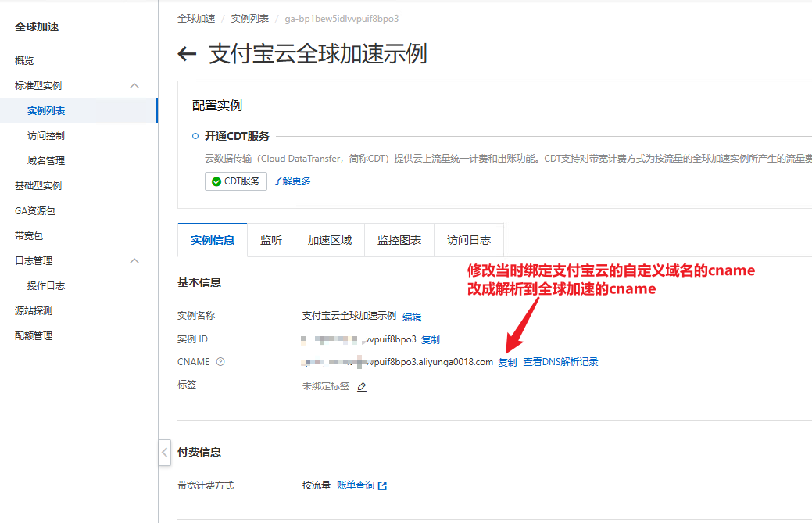Toggle the 开通CDT服务 step bullet
The height and width of the screenshot is (523, 812).
tap(195, 136)
